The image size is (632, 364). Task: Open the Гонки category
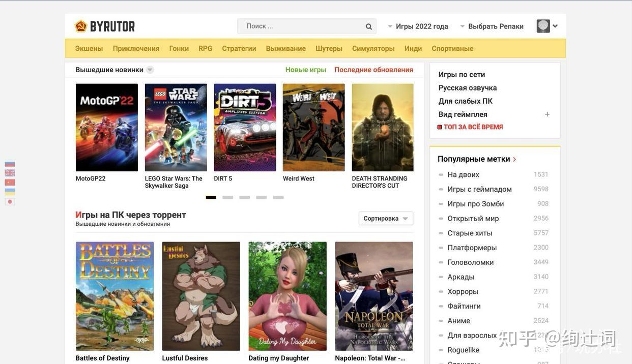[x=179, y=48]
